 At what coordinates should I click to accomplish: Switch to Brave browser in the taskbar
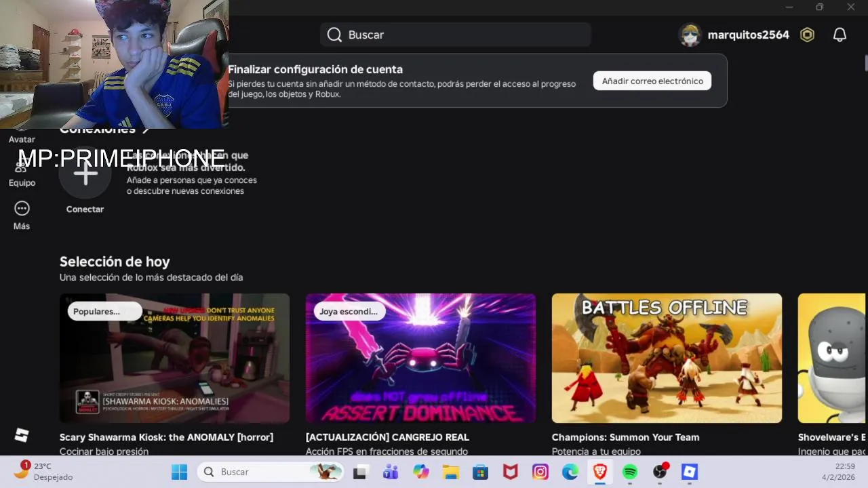pyautogui.click(x=600, y=472)
